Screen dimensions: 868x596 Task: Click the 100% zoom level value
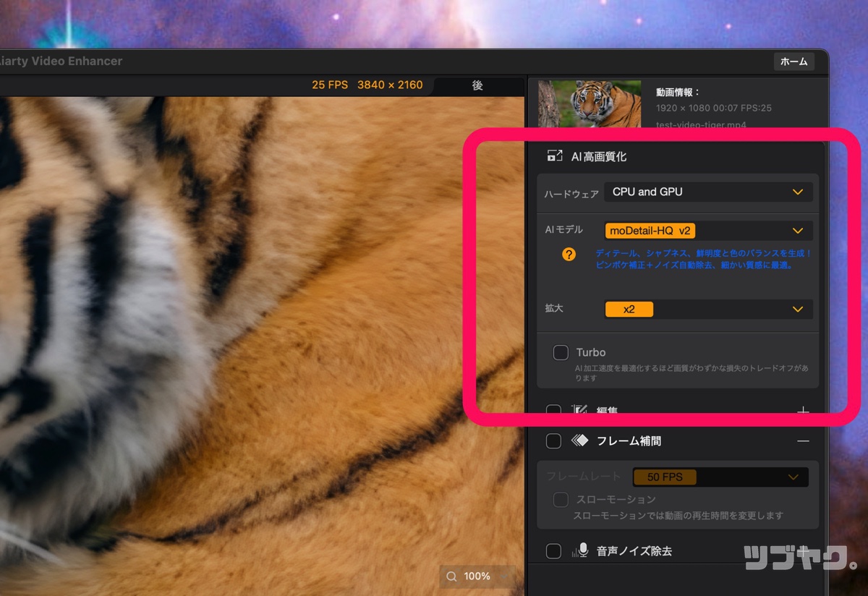[477, 576]
